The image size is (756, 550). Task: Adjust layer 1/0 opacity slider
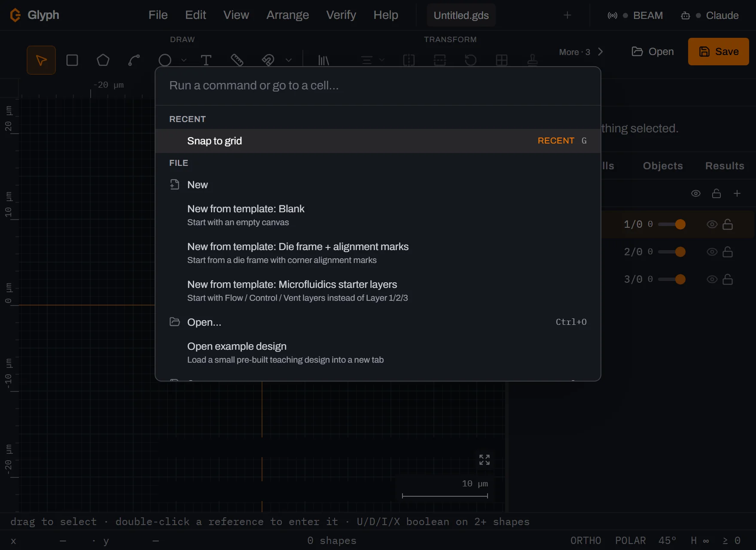672,224
